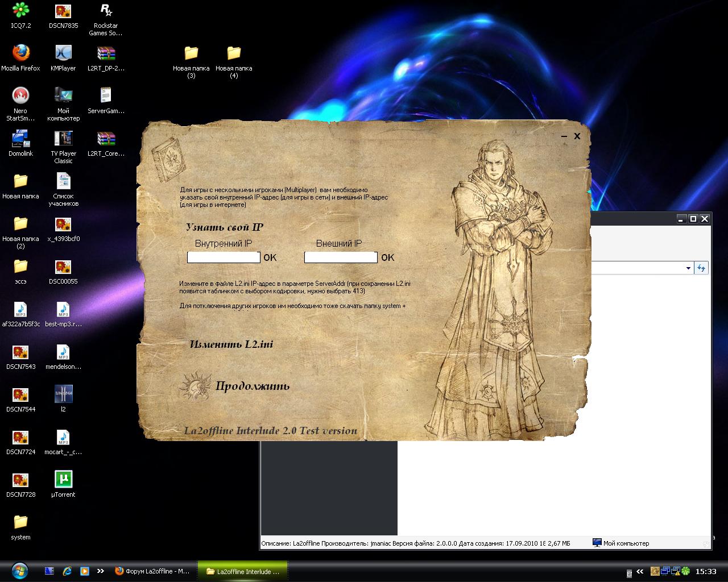This screenshot has width=728, height=582.
Task: Select the Domolink desktop icon
Action: click(x=20, y=143)
